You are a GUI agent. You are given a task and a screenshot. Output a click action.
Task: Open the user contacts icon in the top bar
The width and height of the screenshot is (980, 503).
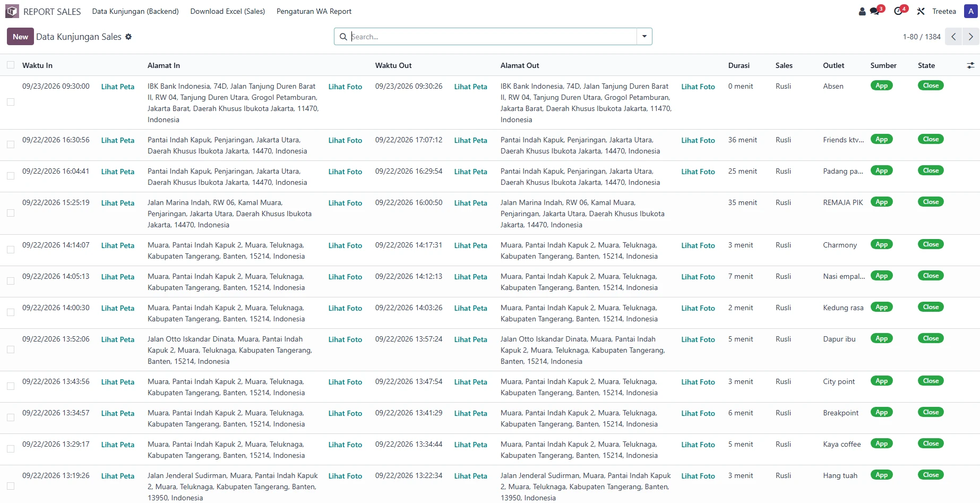coord(862,11)
